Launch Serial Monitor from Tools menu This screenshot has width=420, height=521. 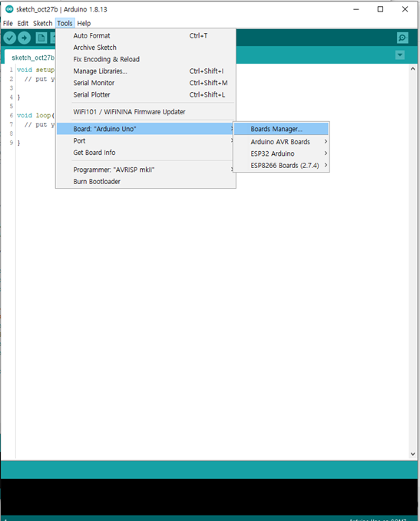click(146, 83)
